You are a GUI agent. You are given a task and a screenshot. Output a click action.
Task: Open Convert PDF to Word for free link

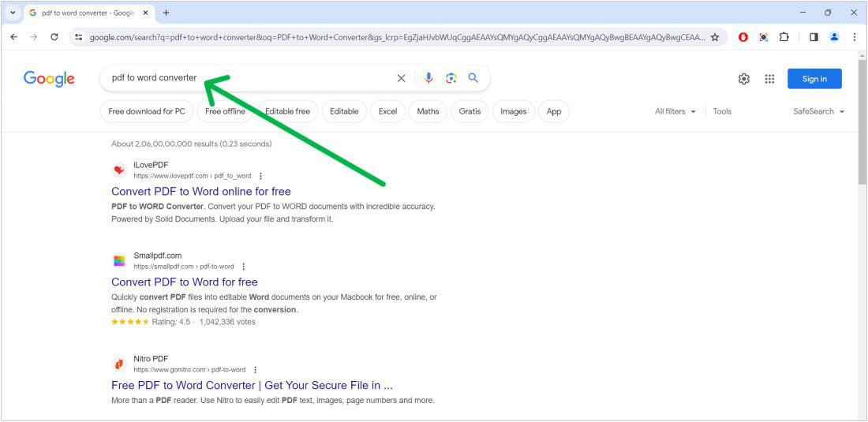pyautogui.click(x=185, y=282)
